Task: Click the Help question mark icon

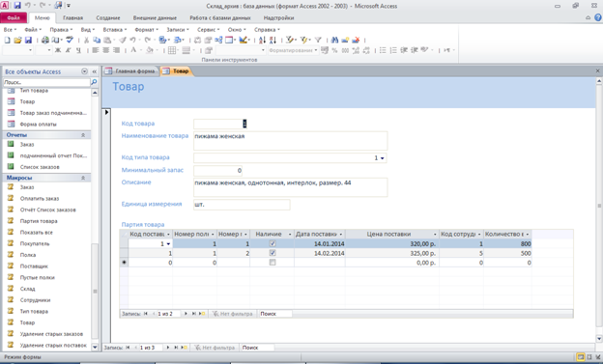Action: coord(598,17)
